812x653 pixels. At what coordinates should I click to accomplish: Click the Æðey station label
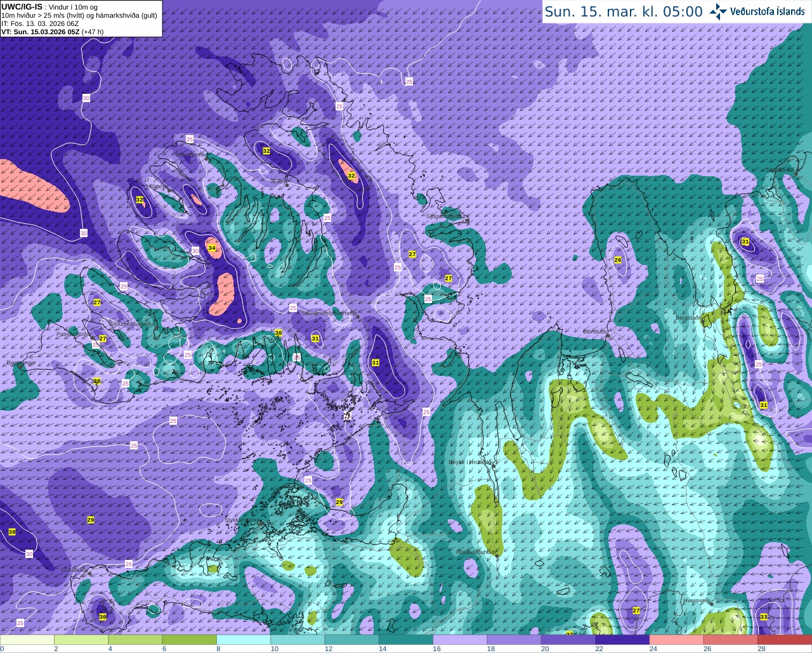tap(278, 181)
